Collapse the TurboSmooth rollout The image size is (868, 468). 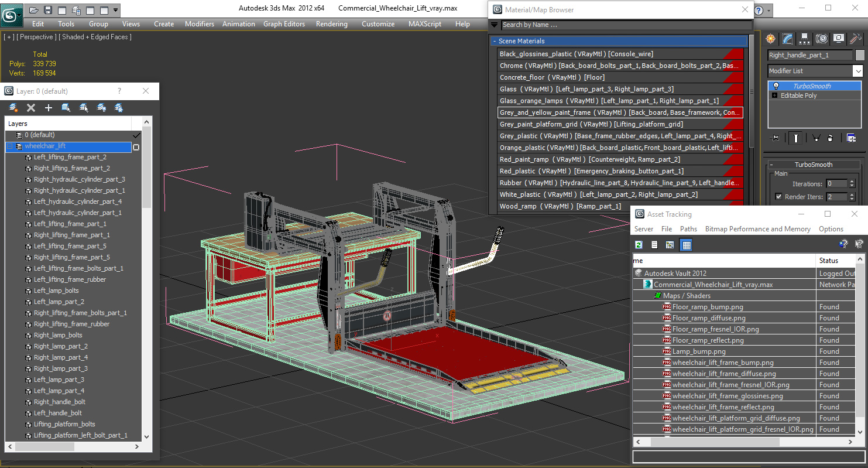pyautogui.click(x=772, y=165)
